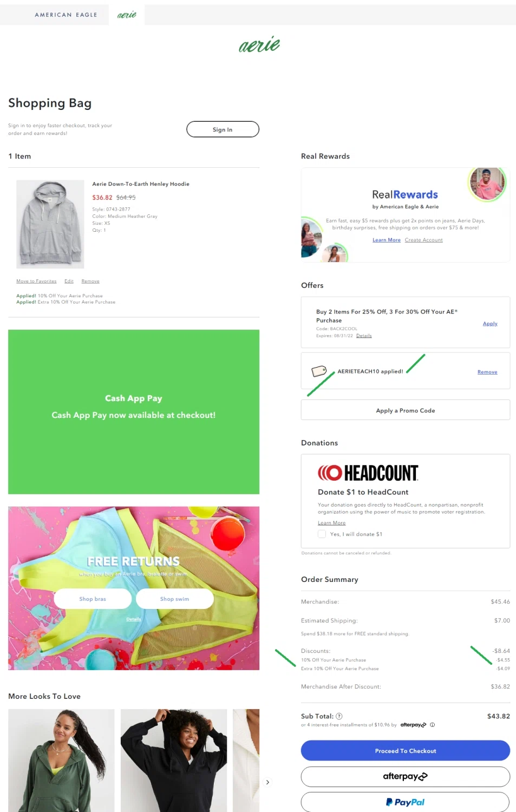Viewport: 516px width, 812px height.
Task: Click the aerie logo at page top
Action: pyautogui.click(x=259, y=44)
